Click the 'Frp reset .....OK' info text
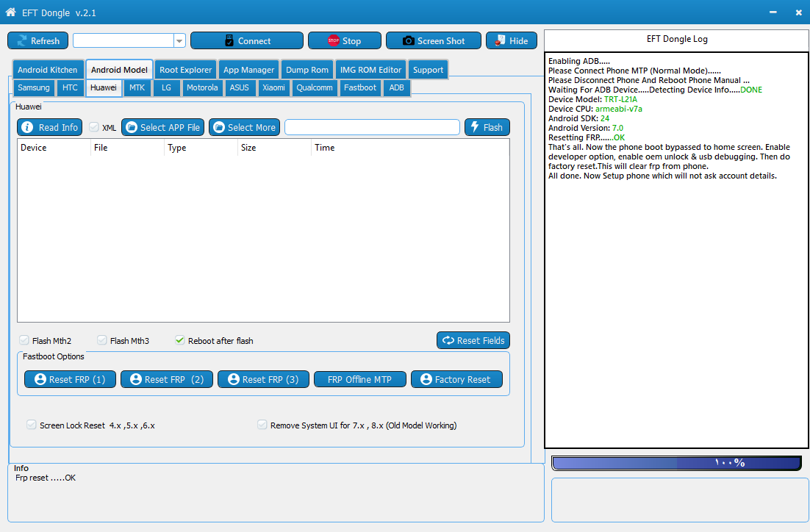This screenshot has width=810, height=532. (46, 478)
